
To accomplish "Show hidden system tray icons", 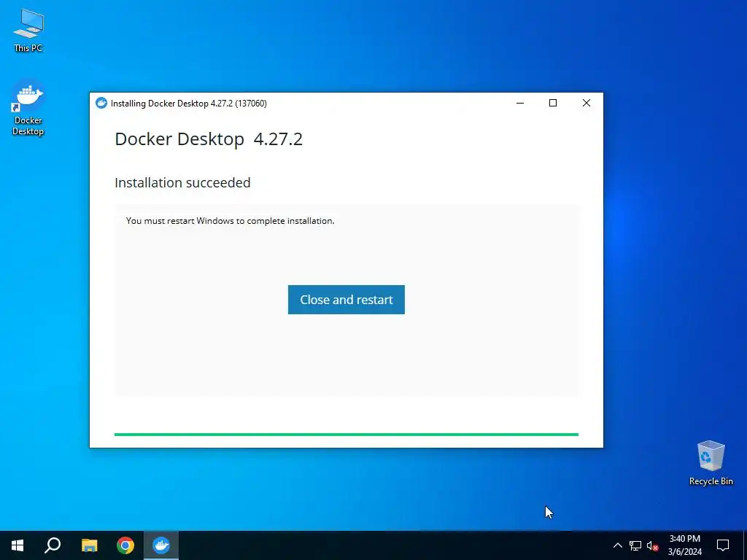I will click(617, 545).
